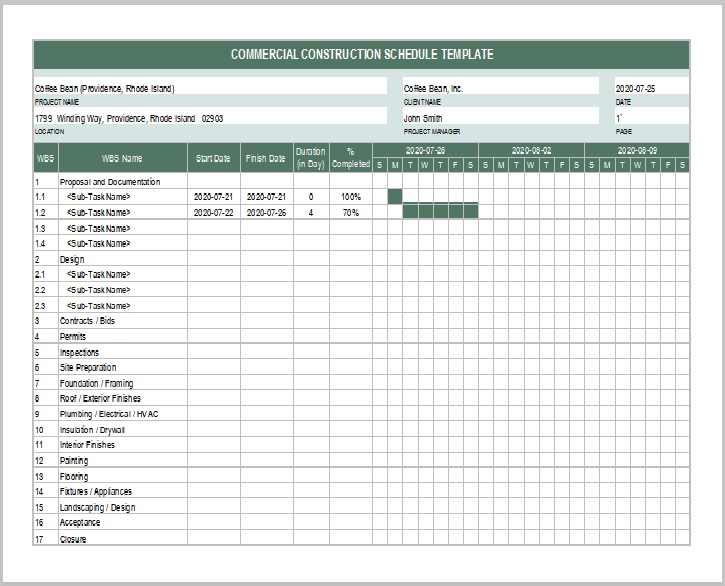Select the Design task row

(x=362, y=259)
